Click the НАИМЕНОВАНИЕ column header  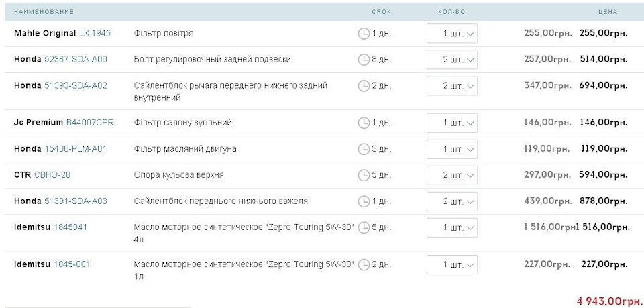[44, 12]
